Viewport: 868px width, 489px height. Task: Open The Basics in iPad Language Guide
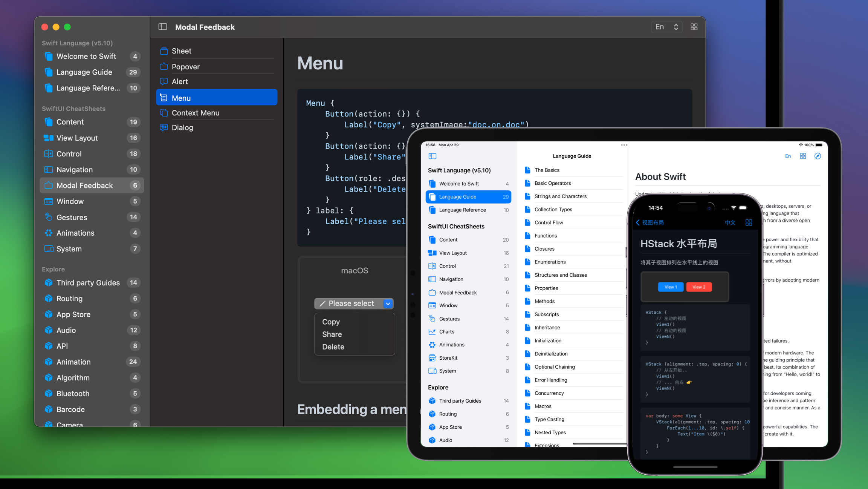point(573,170)
